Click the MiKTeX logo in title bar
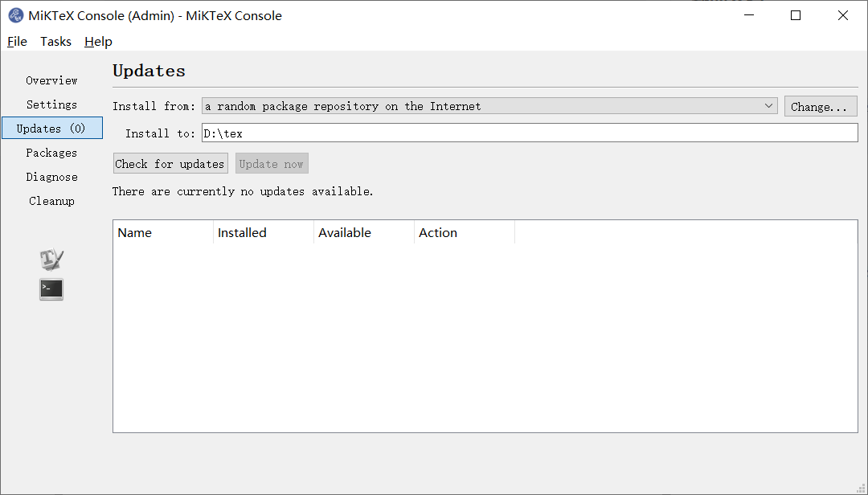The height and width of the screenshot is (495, 868). [x=15, y=15]
